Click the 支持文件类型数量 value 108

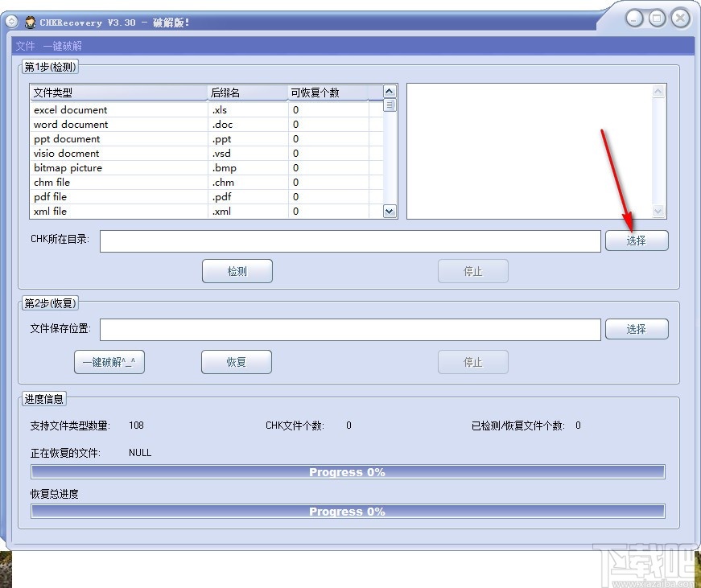[x=136, y=426]
